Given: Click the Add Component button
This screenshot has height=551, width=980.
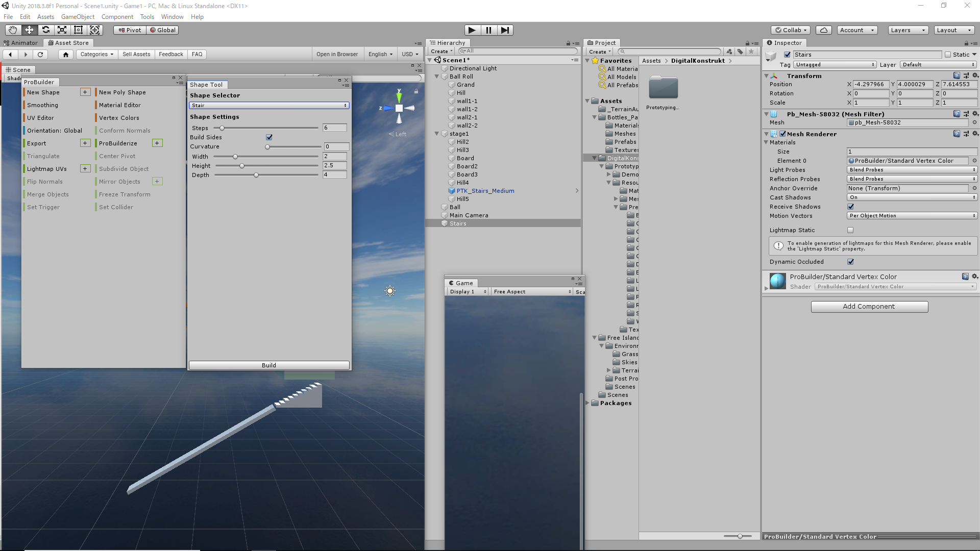Looking at the screenshot, I should click(869, 307).
